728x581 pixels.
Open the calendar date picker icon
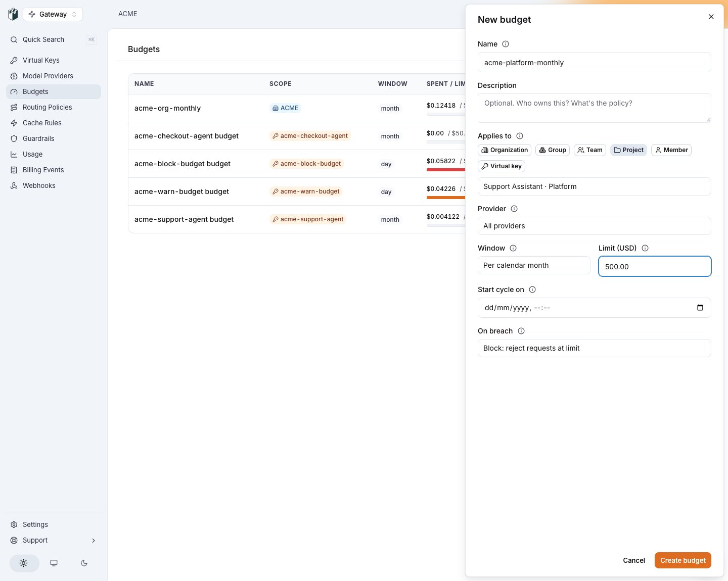pyautogui.click(x=700, y=308)
